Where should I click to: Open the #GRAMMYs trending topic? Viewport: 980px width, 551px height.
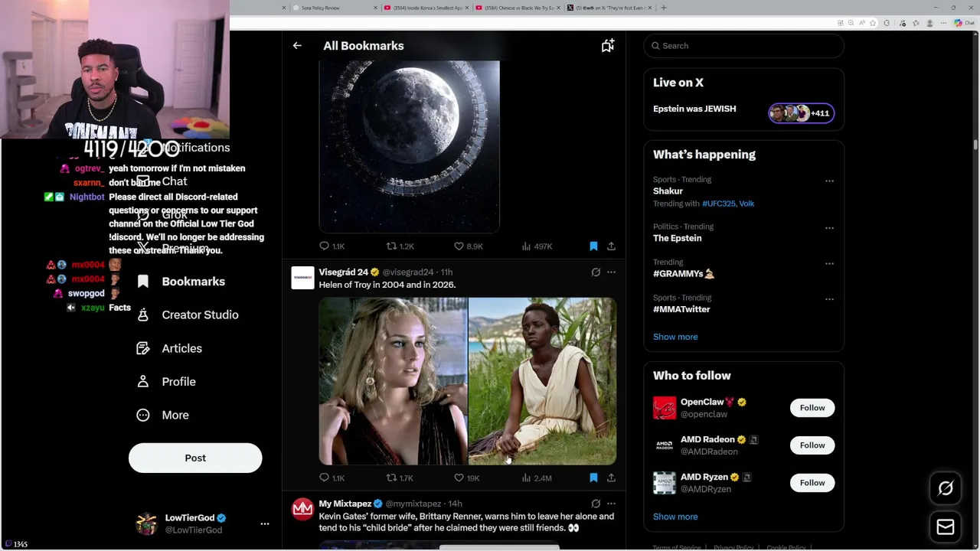click(684, 273)
